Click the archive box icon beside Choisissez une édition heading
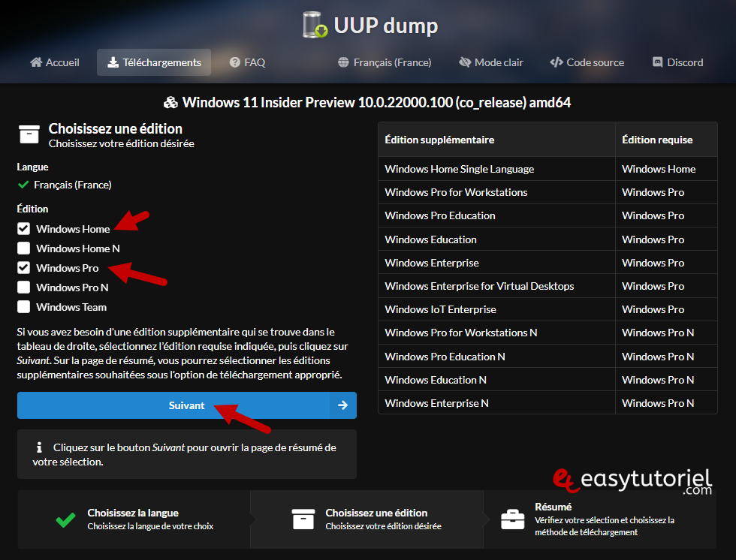The height and width of the screenshot is (560, 736). tap(29, 134)
